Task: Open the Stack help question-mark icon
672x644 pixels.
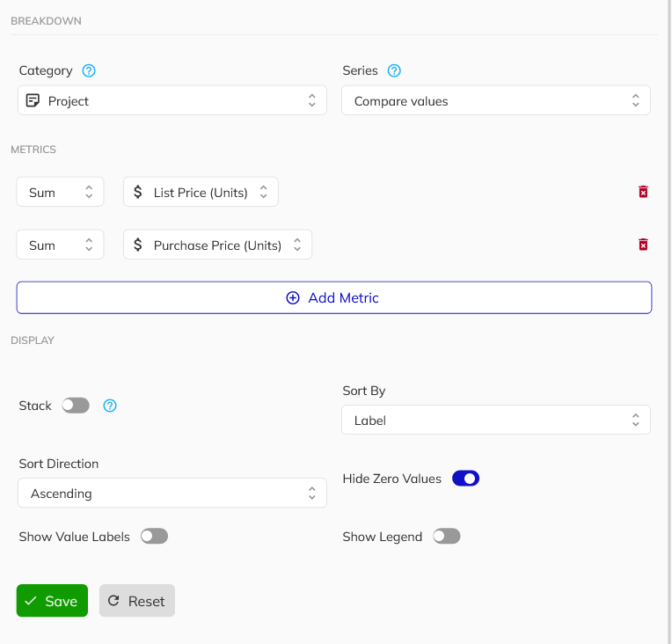Action: click(110, 406)
